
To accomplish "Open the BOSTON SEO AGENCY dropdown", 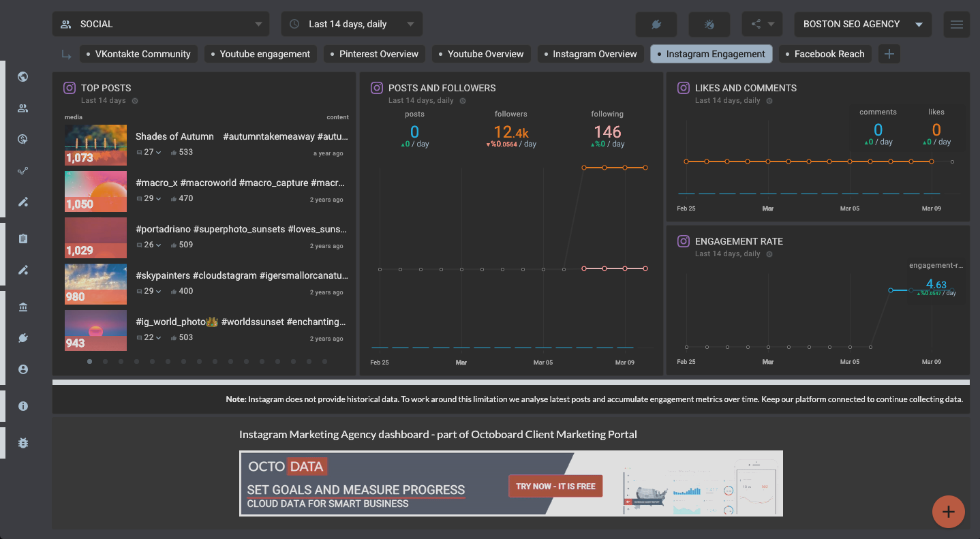I will coord(863,24).
